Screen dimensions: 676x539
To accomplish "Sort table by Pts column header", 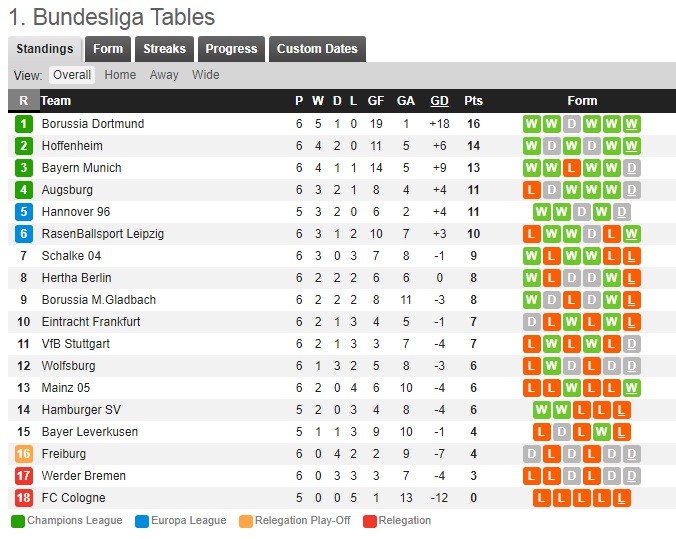I will [x=474, y=101].
